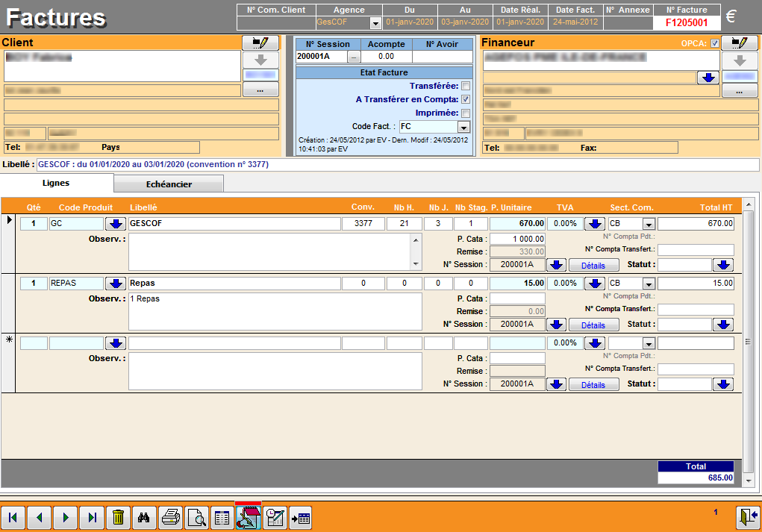Check the Transférée checkbox
Screen dimensions: 762x532
click(466, 86)
